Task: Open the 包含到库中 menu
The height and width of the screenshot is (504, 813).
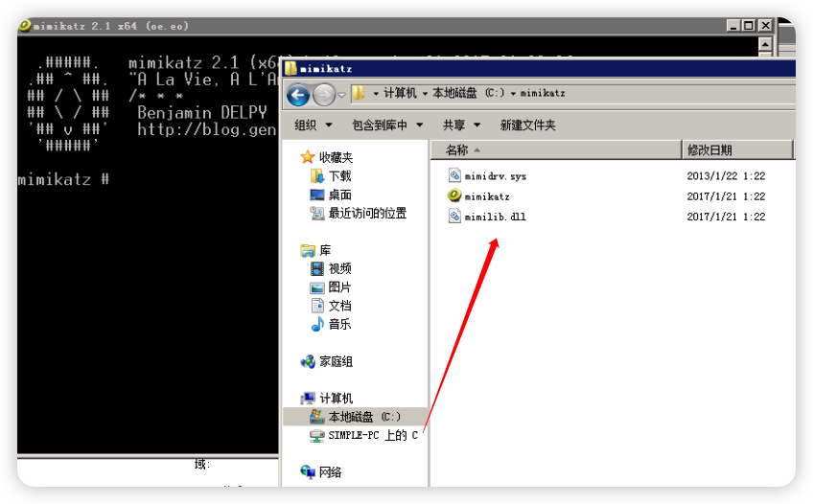Action: [x=387, y=125]
